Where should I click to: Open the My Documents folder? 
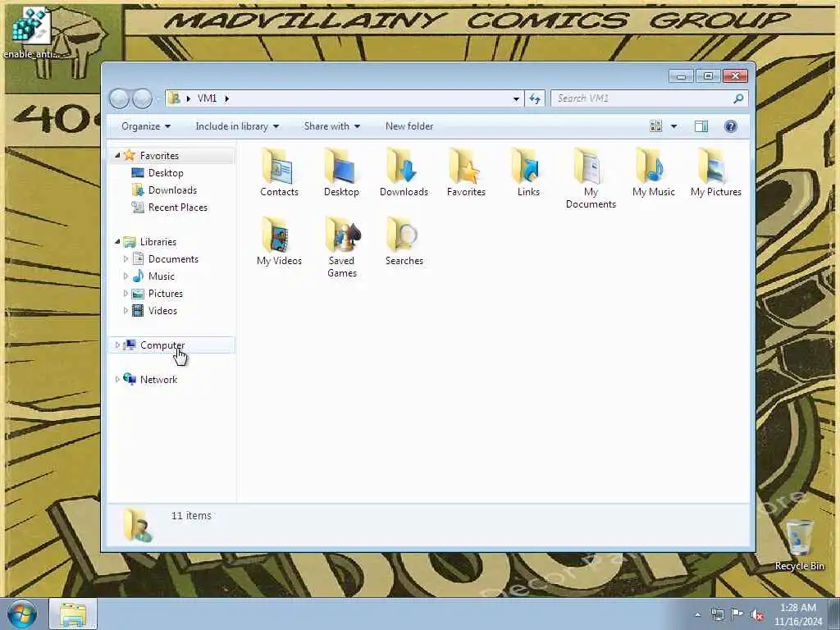coord(591,178)
